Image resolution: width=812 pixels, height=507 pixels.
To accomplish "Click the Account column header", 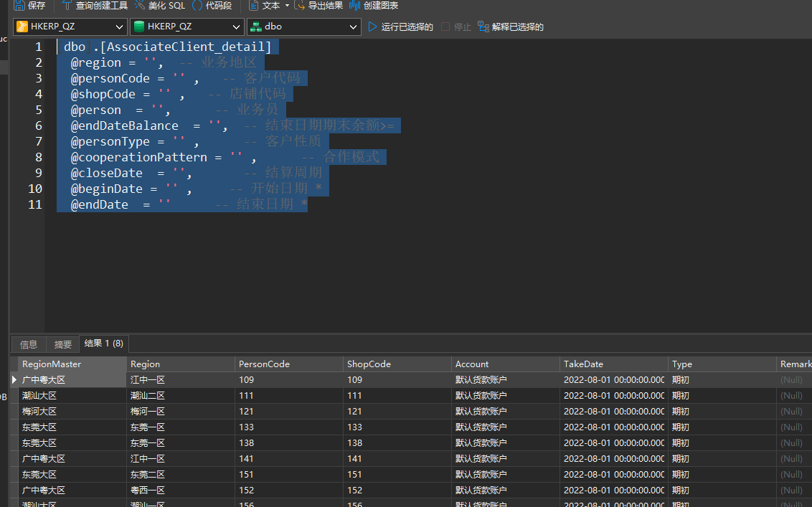I will coord(505,364).
